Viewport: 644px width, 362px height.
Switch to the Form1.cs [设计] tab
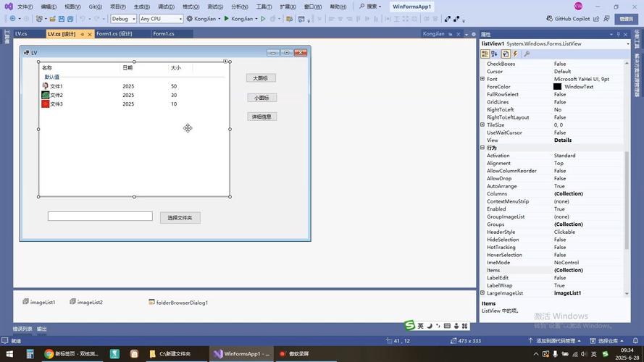pos(114,33)
